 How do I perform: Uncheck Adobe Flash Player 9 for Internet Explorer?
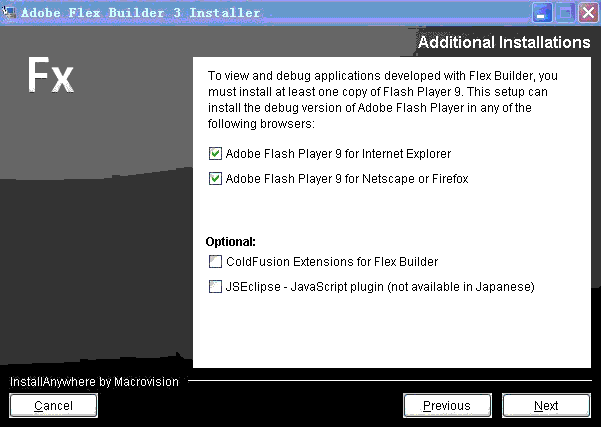215,154
